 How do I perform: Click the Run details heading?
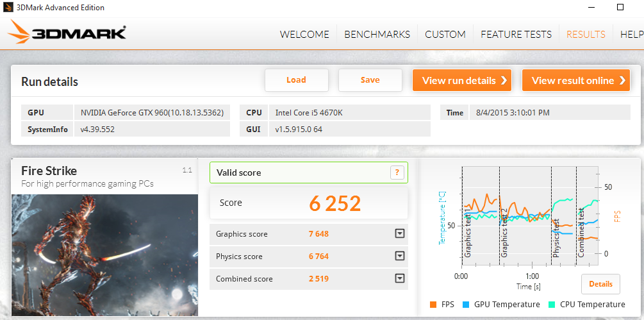coord(50,81)
